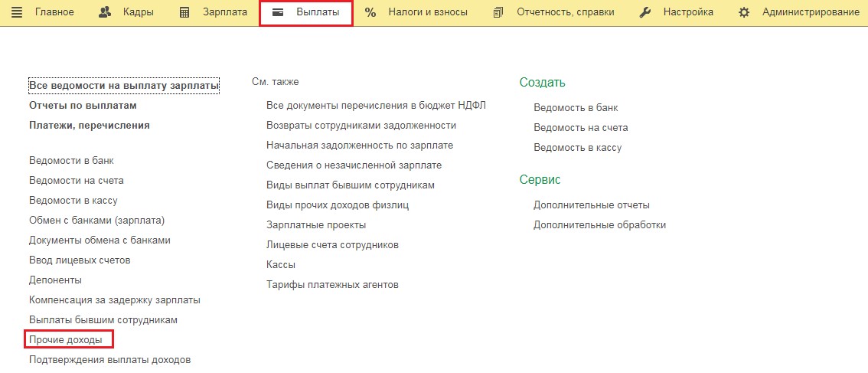Open Ведомости в кассу list
This screenshot has height=373, width=868.
click(73, 201)
